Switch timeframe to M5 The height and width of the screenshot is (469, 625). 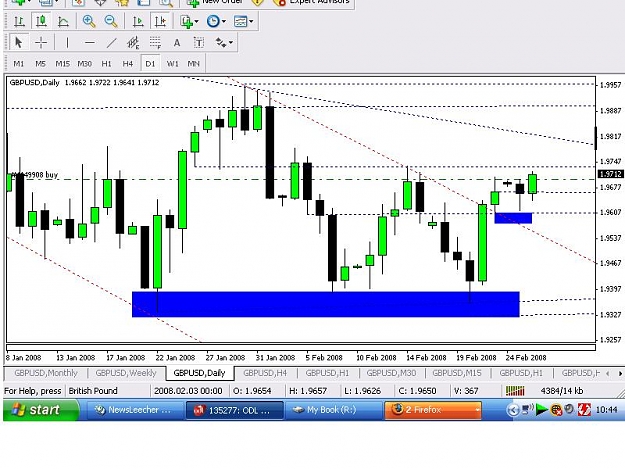[x=40, y=63]
